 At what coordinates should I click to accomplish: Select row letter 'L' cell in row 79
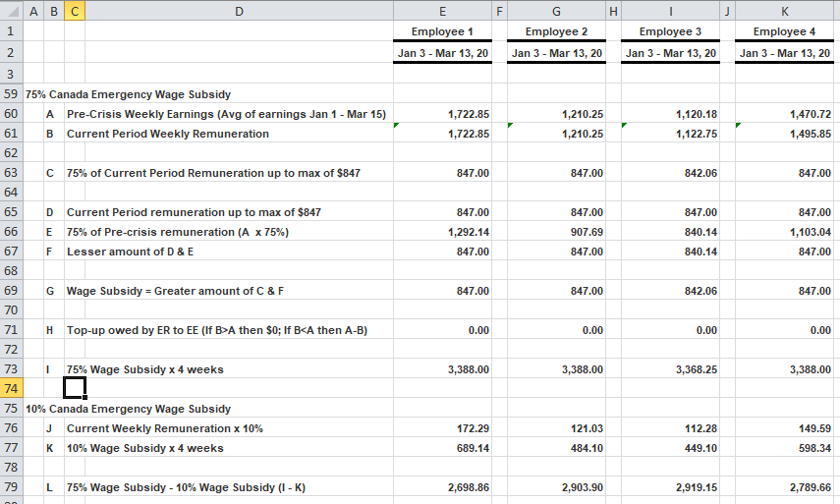click(54, 487)
